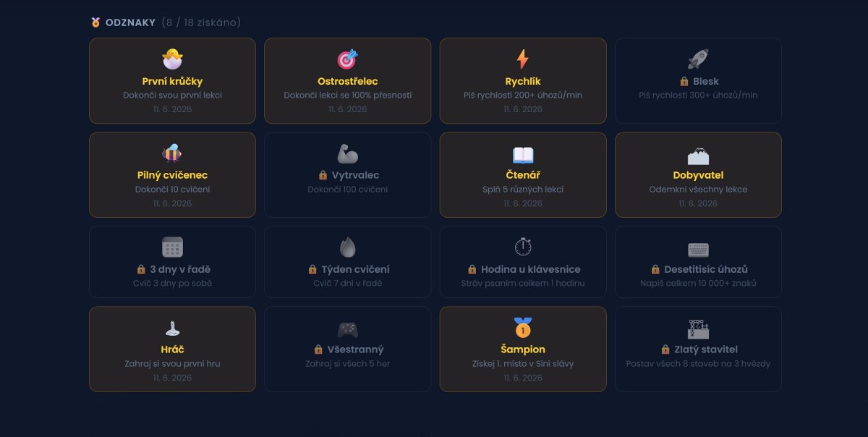
Task: Click the open book icon on Čtenář
Action: click(523, 153)
